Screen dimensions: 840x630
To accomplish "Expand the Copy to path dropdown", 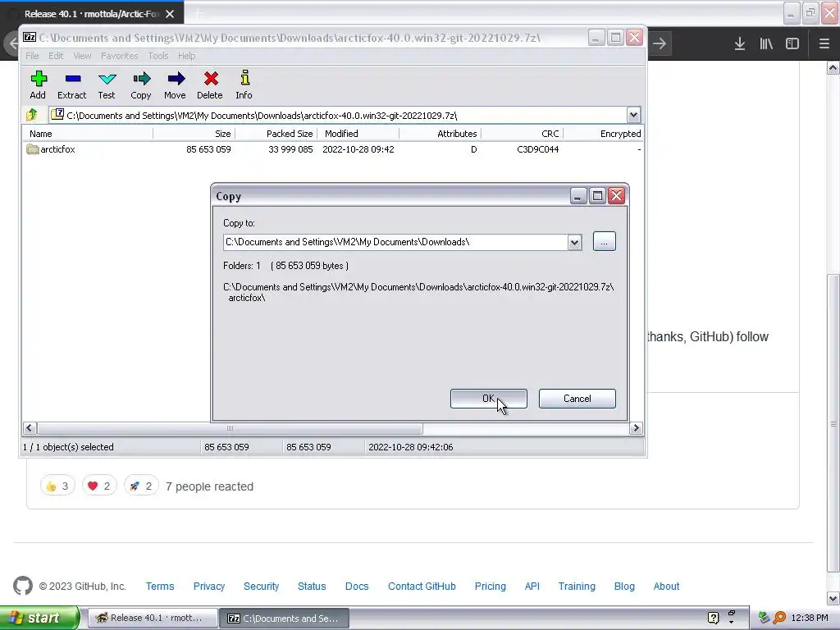I will tap(574, 242).
